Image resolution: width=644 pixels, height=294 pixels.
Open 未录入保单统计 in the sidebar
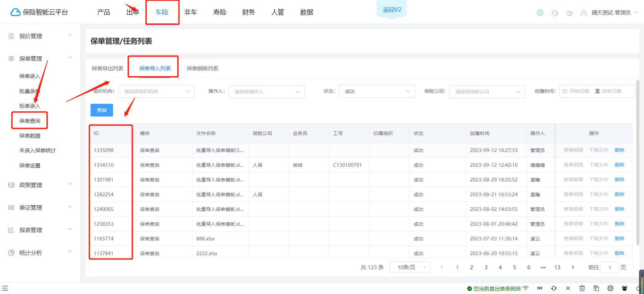tap(38, 151)
